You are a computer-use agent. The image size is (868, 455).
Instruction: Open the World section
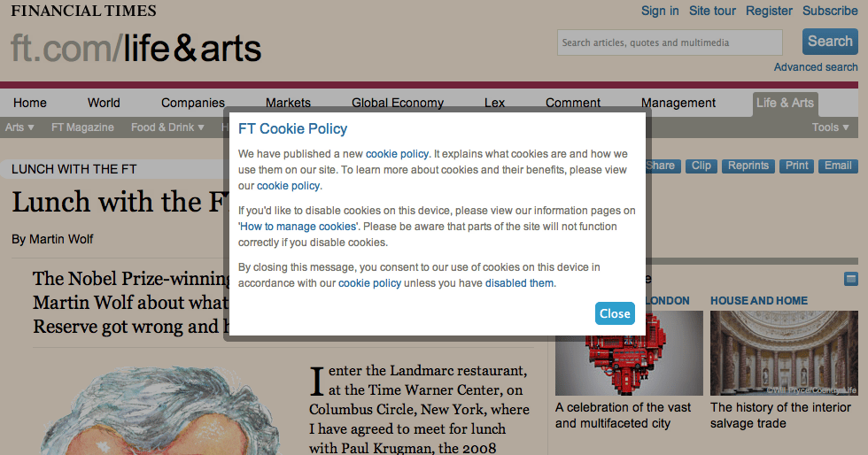(104, 103)
